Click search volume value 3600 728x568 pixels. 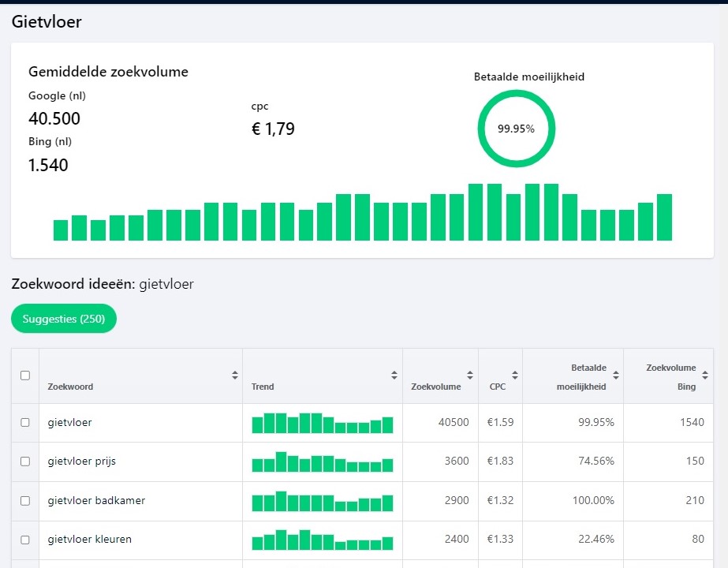coord(457,461)
